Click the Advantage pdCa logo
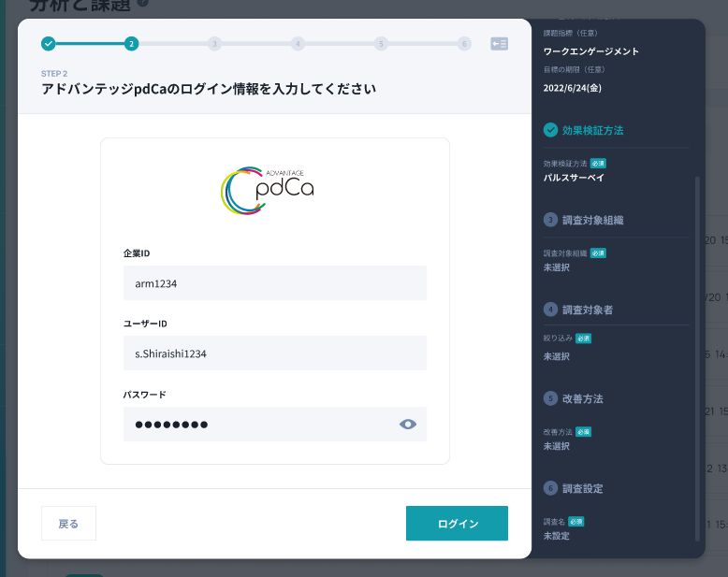 point(268,190)
